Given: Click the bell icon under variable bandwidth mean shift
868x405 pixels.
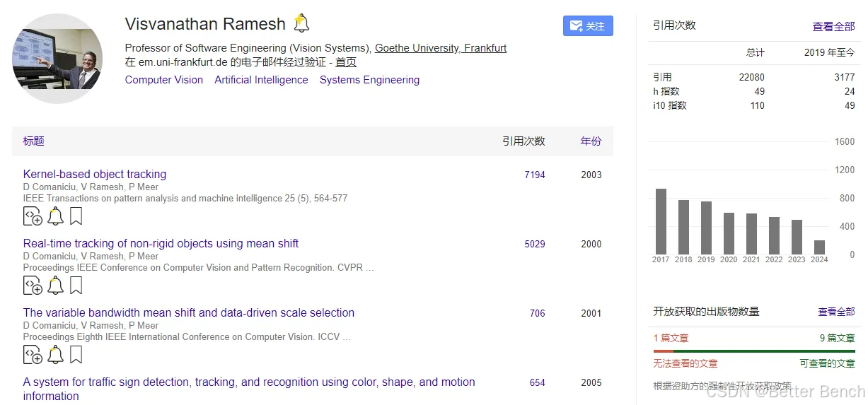Looking at the screenshot, I should 55,355.
